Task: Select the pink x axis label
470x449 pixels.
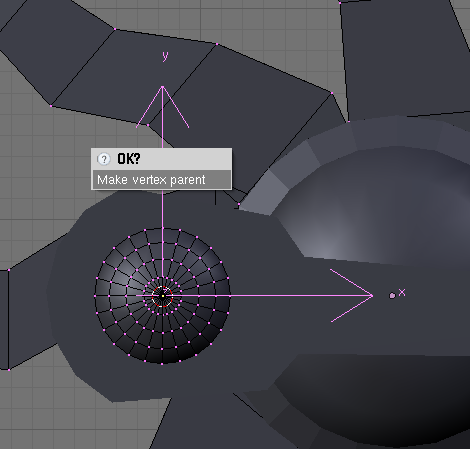Action: (402, 293)
